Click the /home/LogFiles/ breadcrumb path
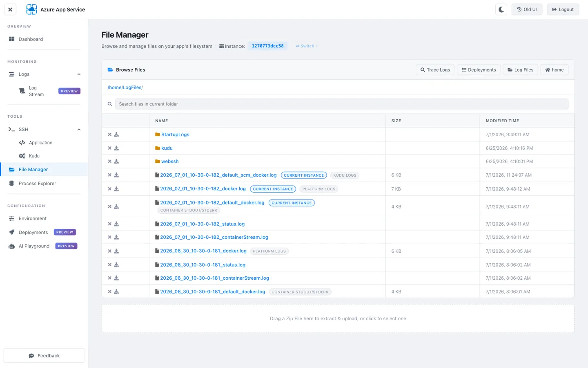Image resolution: width=588 pixels, height=368 pixels. tap(125, 88)
